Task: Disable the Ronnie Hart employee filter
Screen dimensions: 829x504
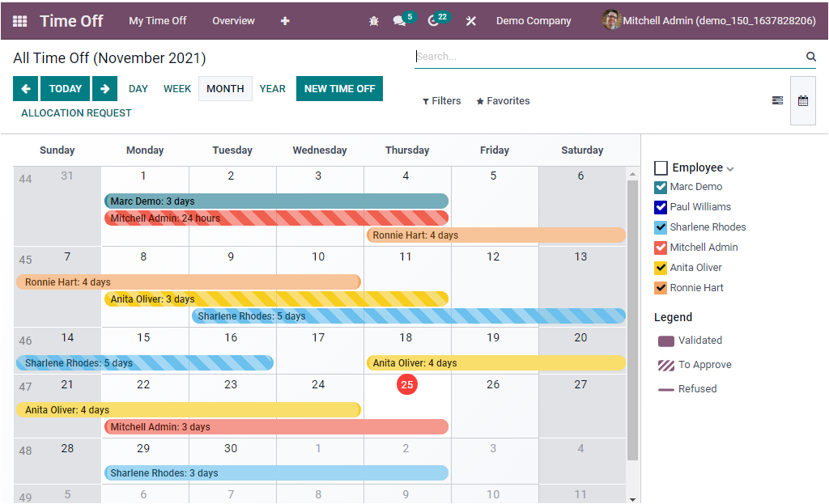Action: [x=659, y=288]
